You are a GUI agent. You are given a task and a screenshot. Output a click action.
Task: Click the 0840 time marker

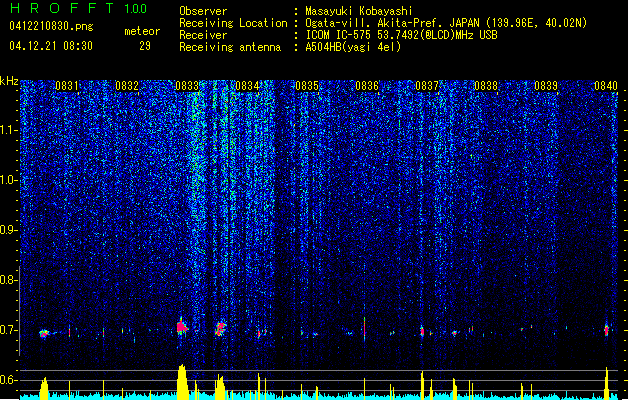coord(606,85)
